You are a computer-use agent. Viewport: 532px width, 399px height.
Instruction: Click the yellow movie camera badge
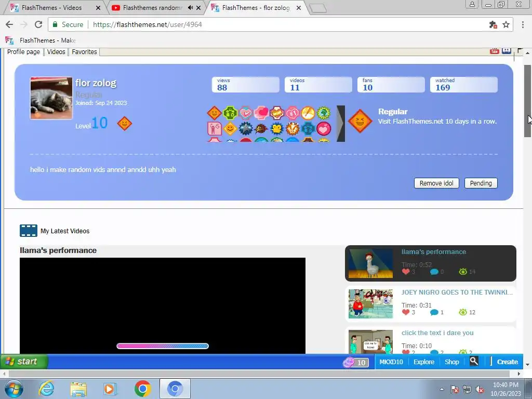coord(277,129)
